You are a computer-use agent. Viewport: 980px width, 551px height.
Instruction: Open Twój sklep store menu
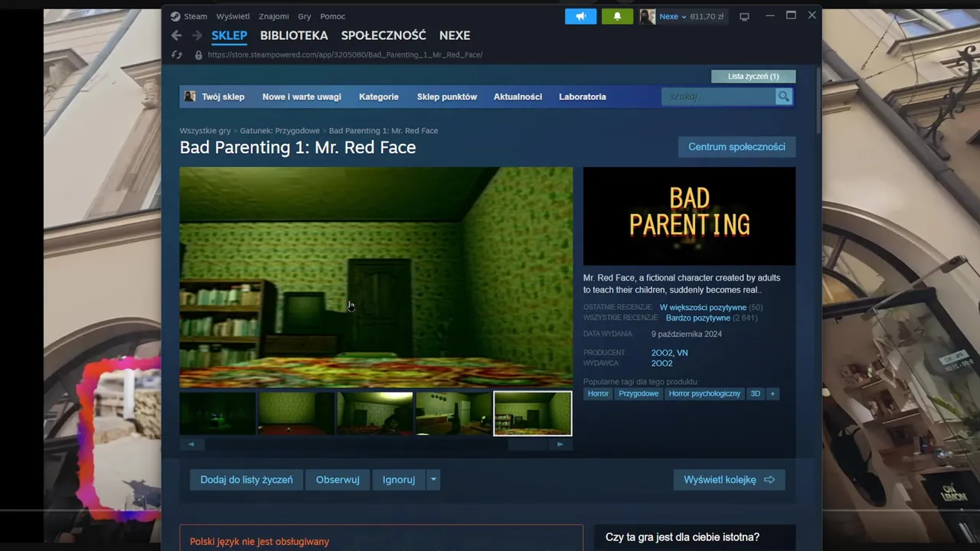[223, 96]
